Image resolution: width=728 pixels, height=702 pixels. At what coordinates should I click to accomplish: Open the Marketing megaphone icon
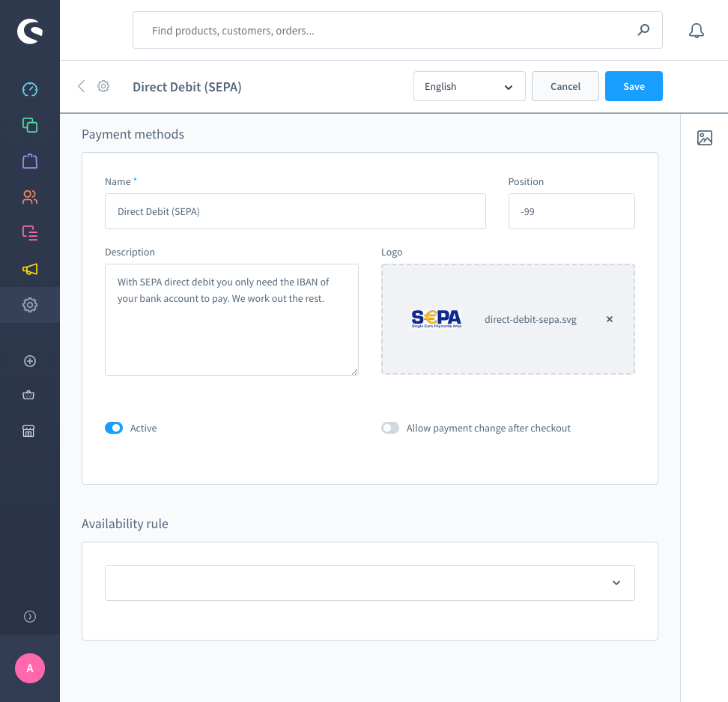point(30,269)
